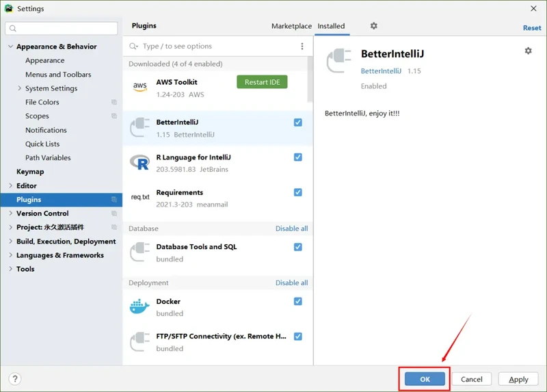Expand the Version Control settings section
This screenshot has height=392, width=547.
[x=10, y=213]
